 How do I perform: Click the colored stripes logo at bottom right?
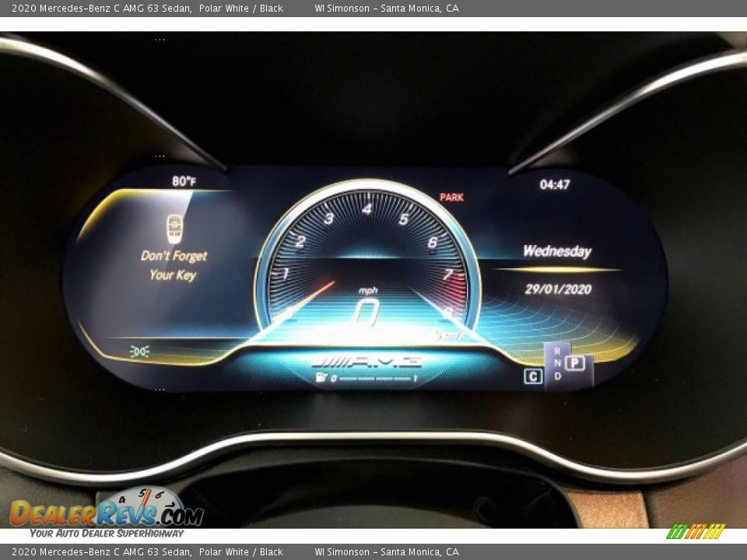pos(695,532)
